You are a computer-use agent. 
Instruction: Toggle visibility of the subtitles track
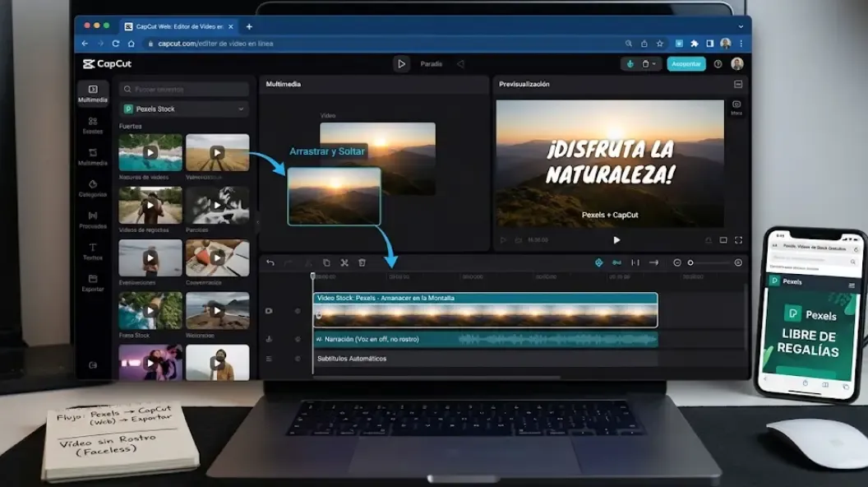298,359
